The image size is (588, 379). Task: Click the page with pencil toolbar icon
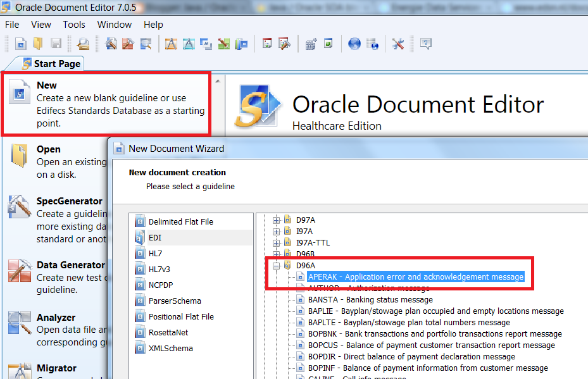point(285,44)
